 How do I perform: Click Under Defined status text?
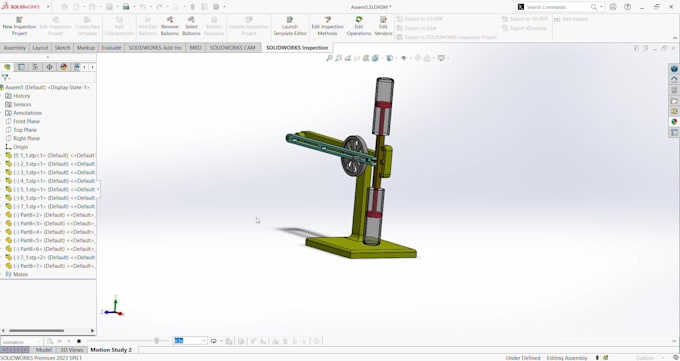pos(523,358)
